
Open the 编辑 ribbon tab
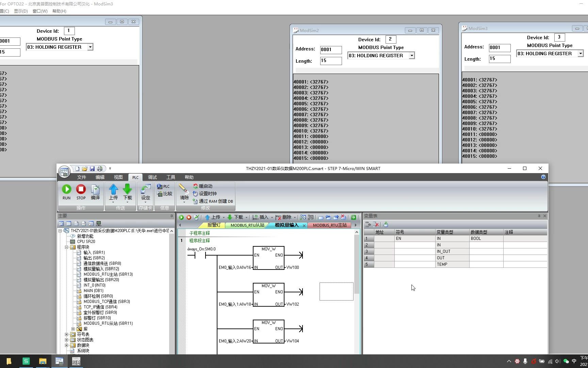click(x=100, y=177)
